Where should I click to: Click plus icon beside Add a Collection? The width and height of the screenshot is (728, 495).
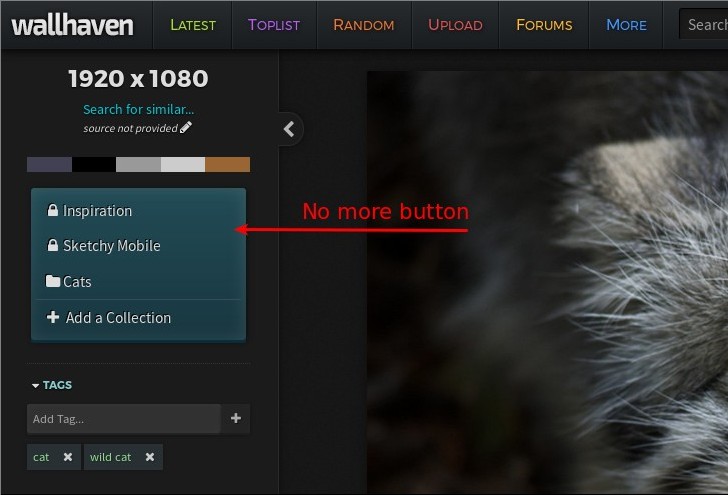tap(53, 317)
